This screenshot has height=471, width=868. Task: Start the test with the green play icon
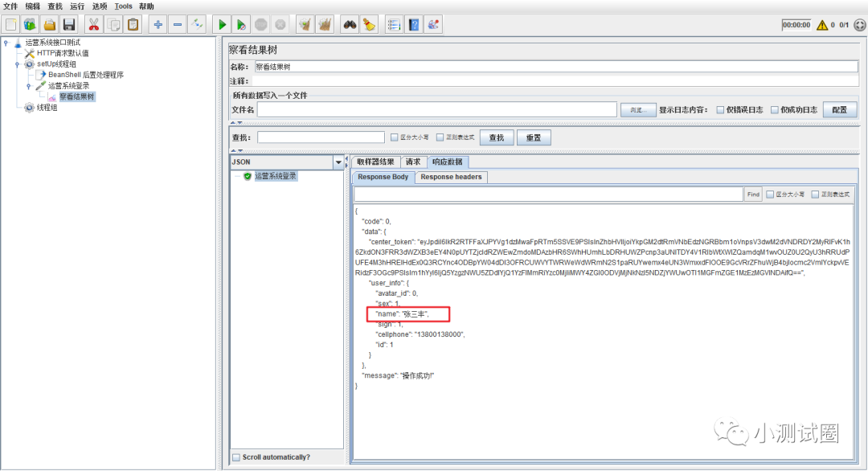[222, 24]
